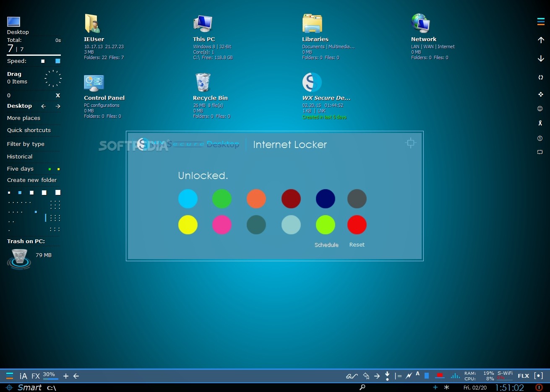Click the back arrow in bottom bar
This screenshot has width=550, height=392.
(x=76, y=376)
